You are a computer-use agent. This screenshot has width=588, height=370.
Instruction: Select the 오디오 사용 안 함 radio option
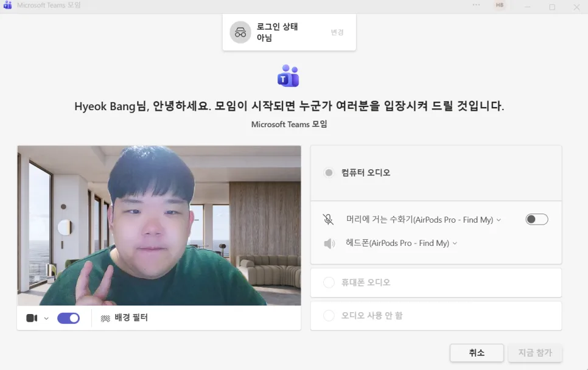point(329,316)
